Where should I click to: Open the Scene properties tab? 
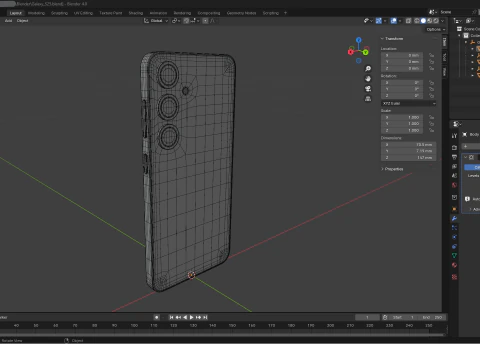(x=454, y=176)
